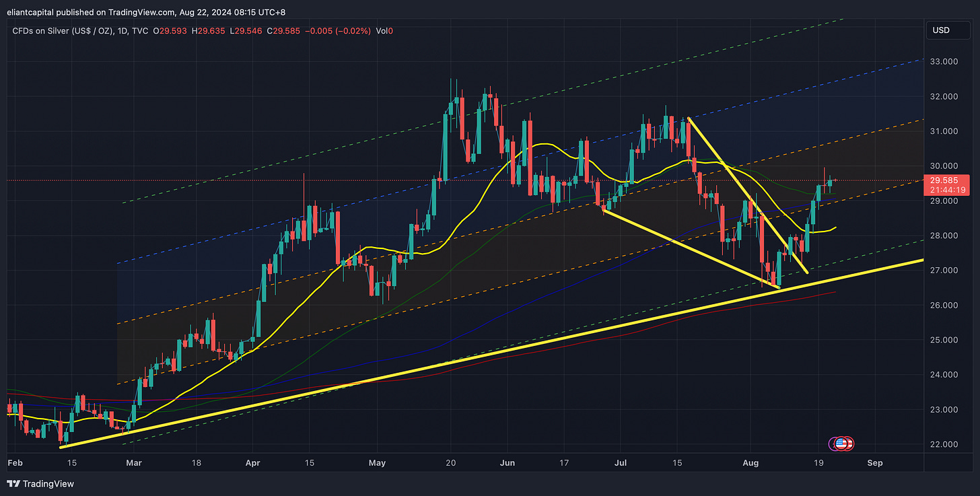Click the Jul label on time axis
This screenshot has height=496, width=980.
coord(621,463)
